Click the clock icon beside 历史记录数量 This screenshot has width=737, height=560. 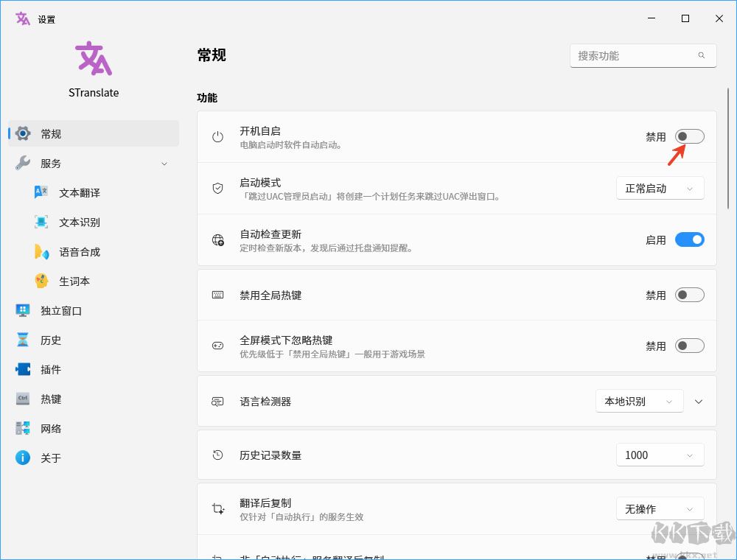217,455
